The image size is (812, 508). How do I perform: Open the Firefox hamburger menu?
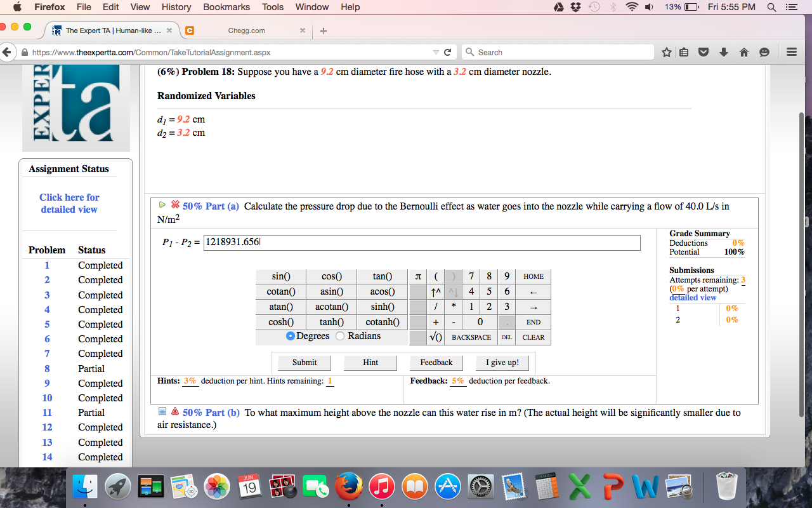tap(791, 52)
